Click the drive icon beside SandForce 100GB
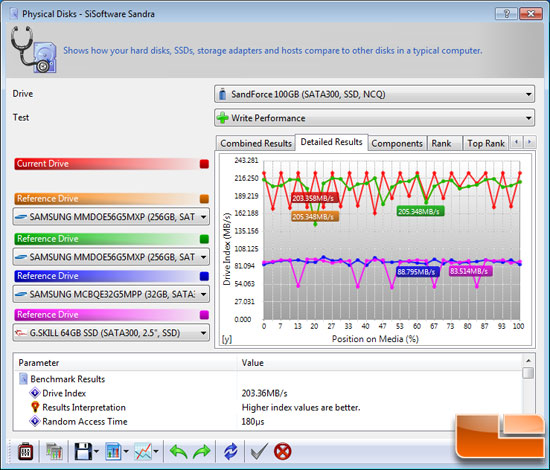Viewport: 550px width, 470px height. [x=222, y=94]
